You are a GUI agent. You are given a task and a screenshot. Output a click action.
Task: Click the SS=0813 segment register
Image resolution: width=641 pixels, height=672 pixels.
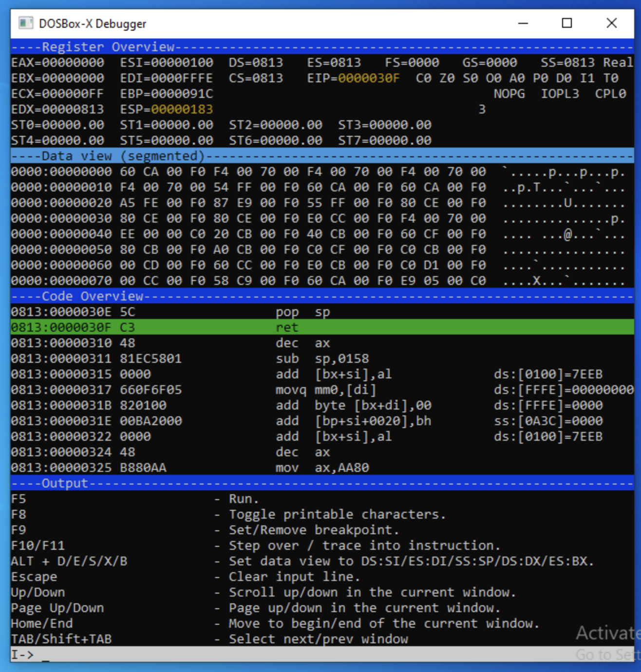click(x=567, y=62)
